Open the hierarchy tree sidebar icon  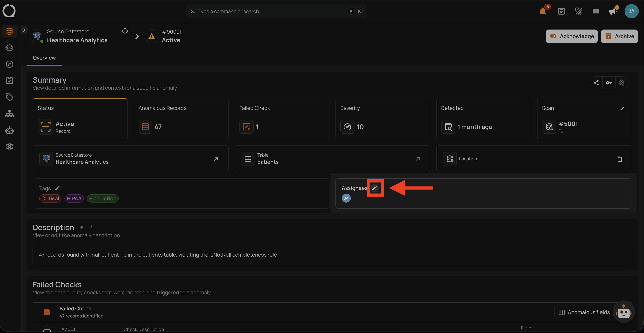pos(10,114)
